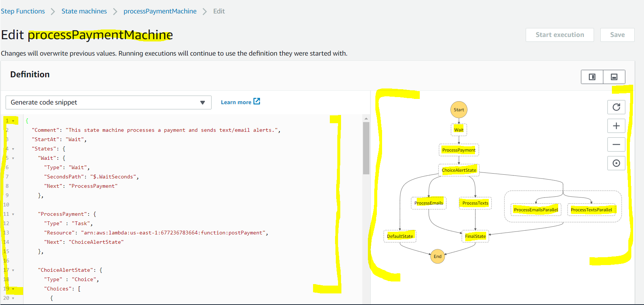The width and height of the screenshot is (644, 305).
Task: Click the Edit breadcrumb text
Action: (219, 11)
